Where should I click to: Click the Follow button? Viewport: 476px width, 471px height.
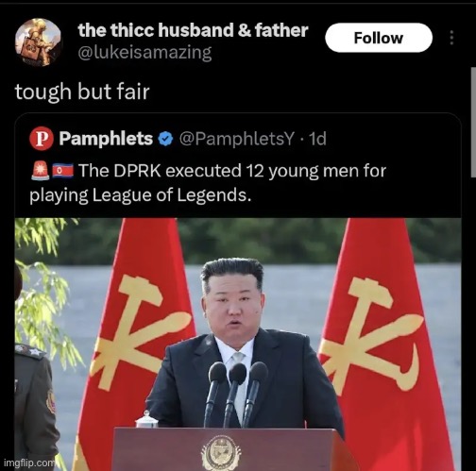point(379,38)
